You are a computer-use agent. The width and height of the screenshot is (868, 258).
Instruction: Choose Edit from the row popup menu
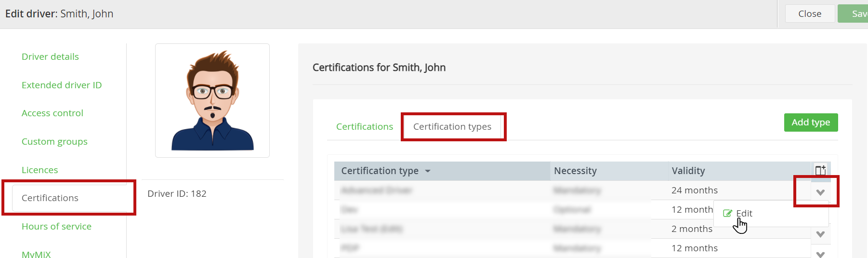click(x=744, y=213)
